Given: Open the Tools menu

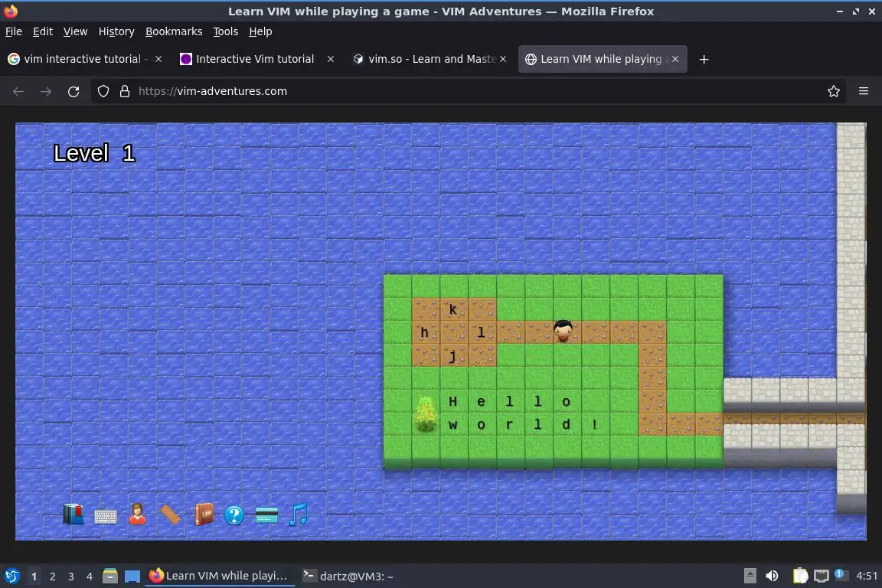Looking at the screenshot, I should pos(226,31).
